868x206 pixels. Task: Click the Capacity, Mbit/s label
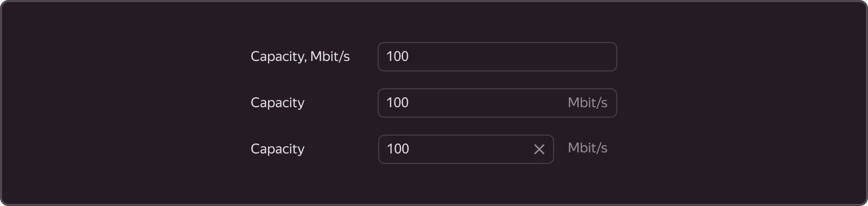click(300, 57)
